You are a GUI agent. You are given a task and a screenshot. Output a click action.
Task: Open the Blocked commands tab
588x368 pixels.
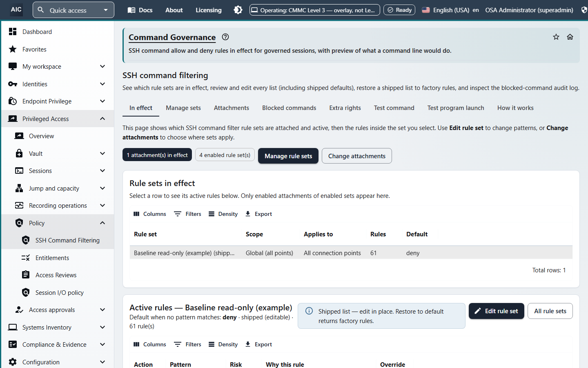289,108
